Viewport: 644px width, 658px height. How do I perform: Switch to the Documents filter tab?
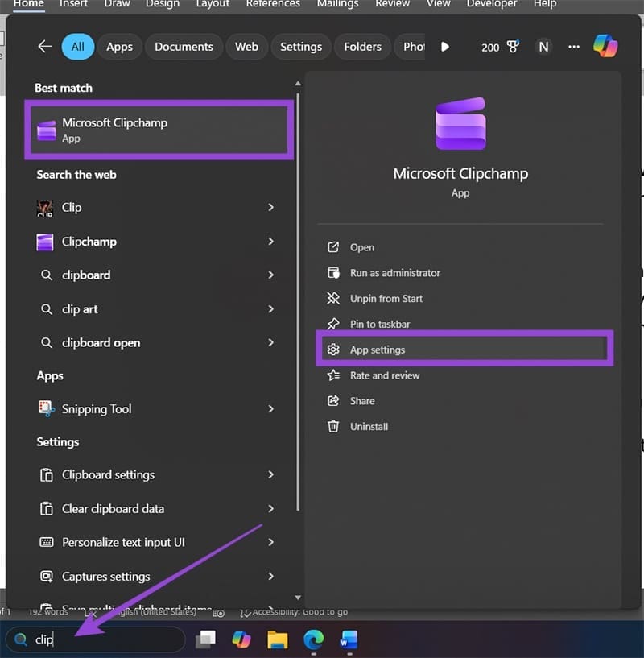[x=183, y=47]
